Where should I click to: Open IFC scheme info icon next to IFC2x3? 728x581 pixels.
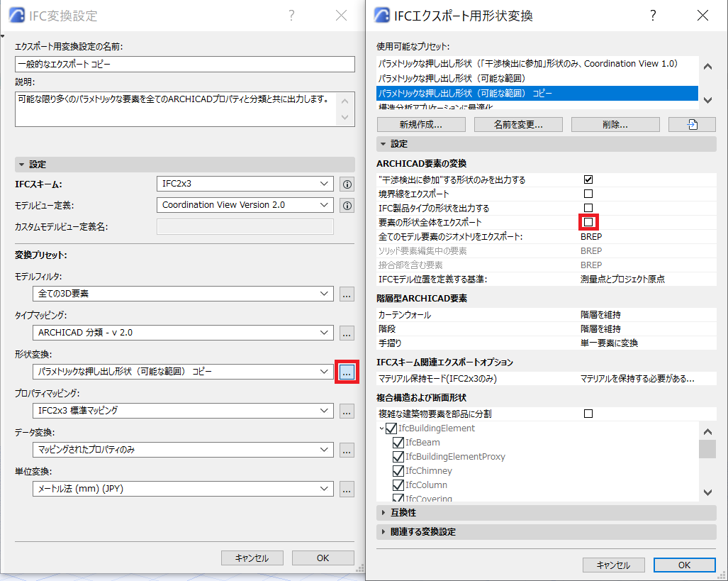pos(347,184)
